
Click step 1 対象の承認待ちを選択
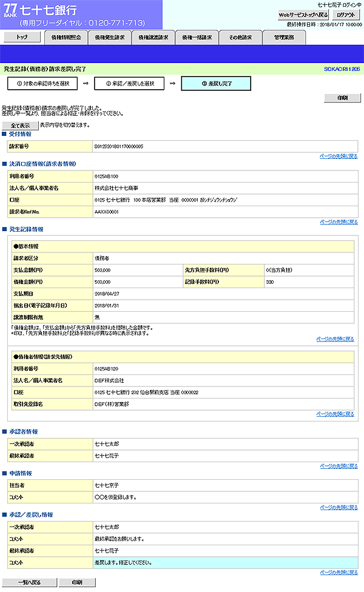[x=42, y=84]
